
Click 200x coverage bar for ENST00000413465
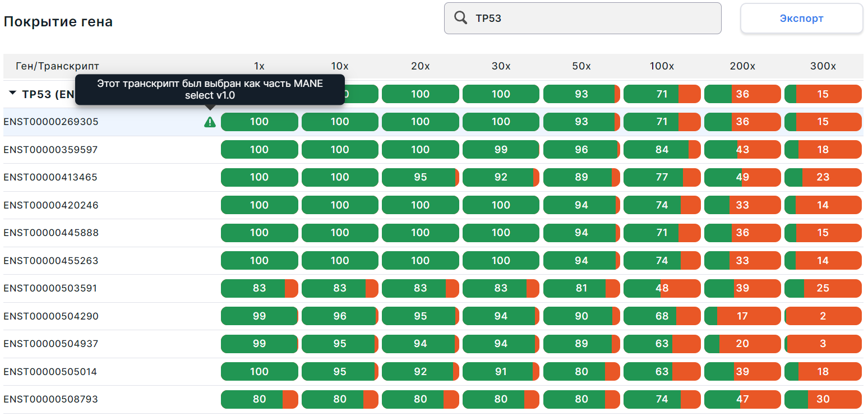(742, 177)
